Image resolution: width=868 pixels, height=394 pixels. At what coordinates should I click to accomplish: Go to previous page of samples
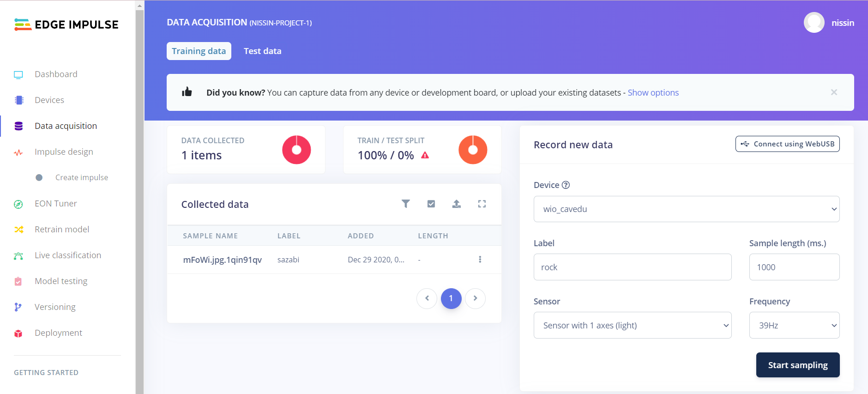427,298
